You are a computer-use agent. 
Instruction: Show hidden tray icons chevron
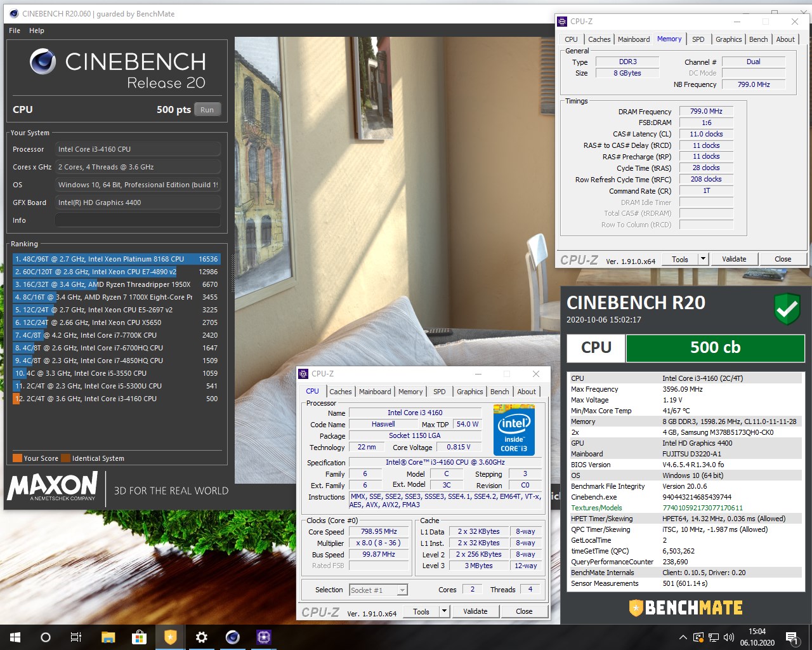[x=683, y=637]
